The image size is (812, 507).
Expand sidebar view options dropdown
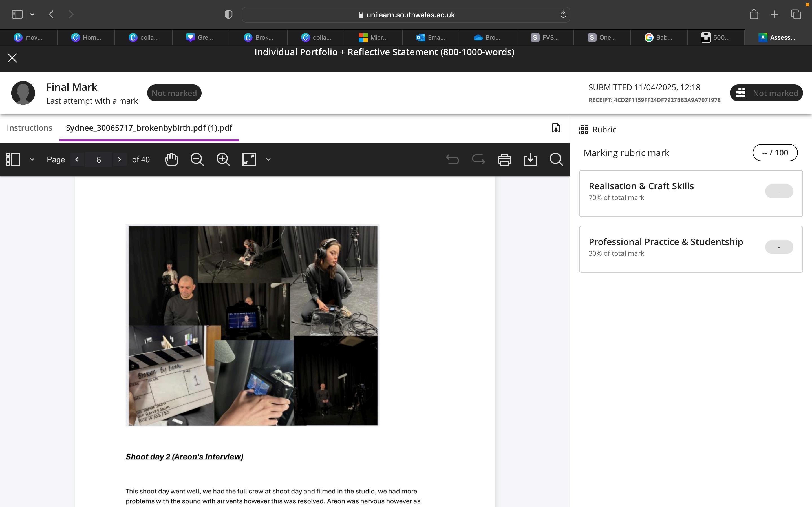(x=32, y=159)
